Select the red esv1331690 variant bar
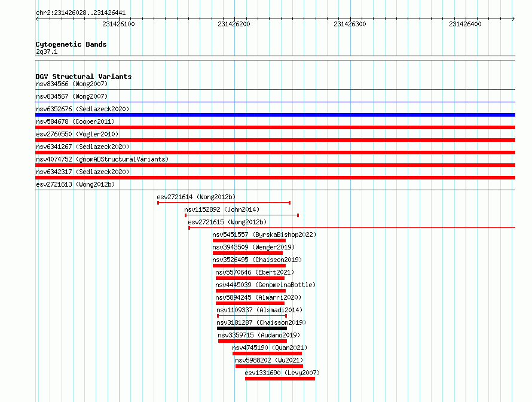Screen dimensions: 532x402 coord(280,379)
